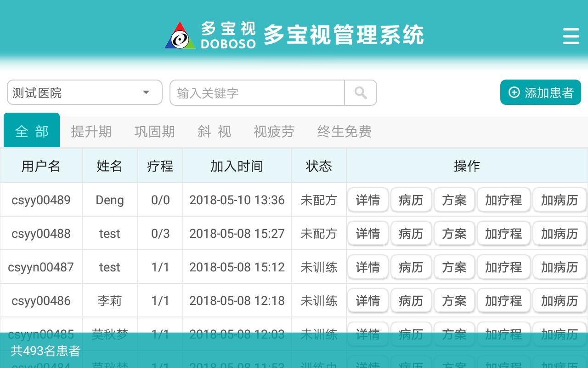
Task: Click 方案 for user csyyn00487
Action: [454, 267]
